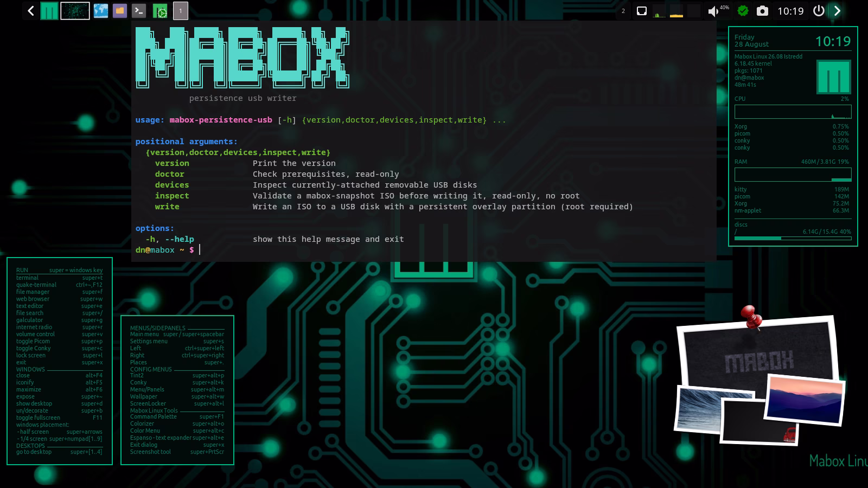
Task: Click the Conky CPU usage graph
Action: 793,112
